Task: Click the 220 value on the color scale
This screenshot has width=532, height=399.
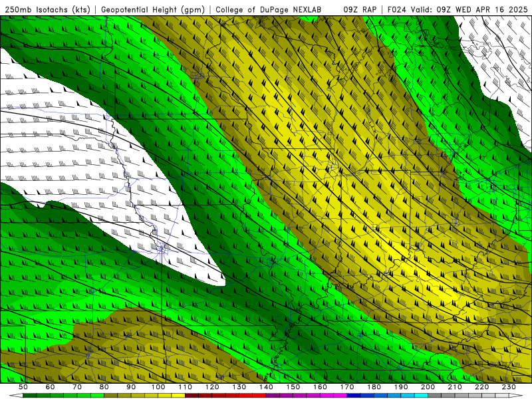Action: point(481,387)
